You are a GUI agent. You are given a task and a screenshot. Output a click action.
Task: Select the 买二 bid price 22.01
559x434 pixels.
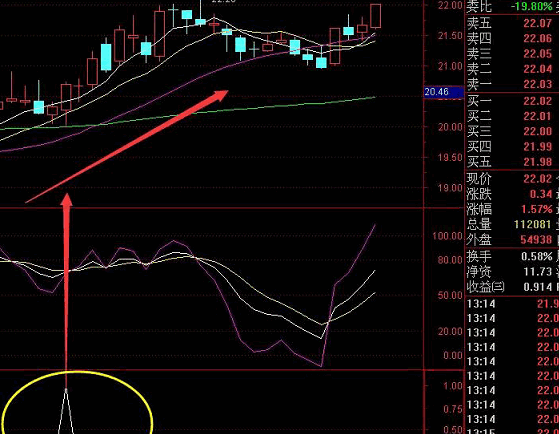point(537,116)
